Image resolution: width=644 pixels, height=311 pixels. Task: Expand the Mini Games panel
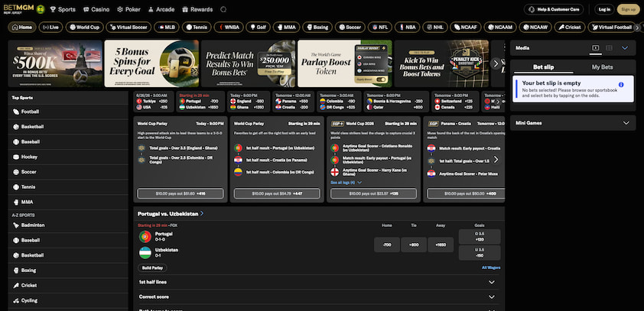click(573, 123)
